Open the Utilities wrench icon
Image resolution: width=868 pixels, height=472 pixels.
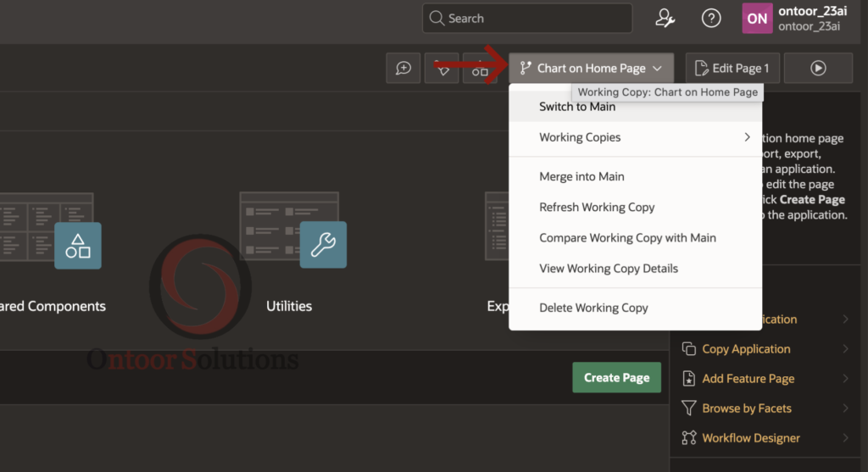(323, 246)
